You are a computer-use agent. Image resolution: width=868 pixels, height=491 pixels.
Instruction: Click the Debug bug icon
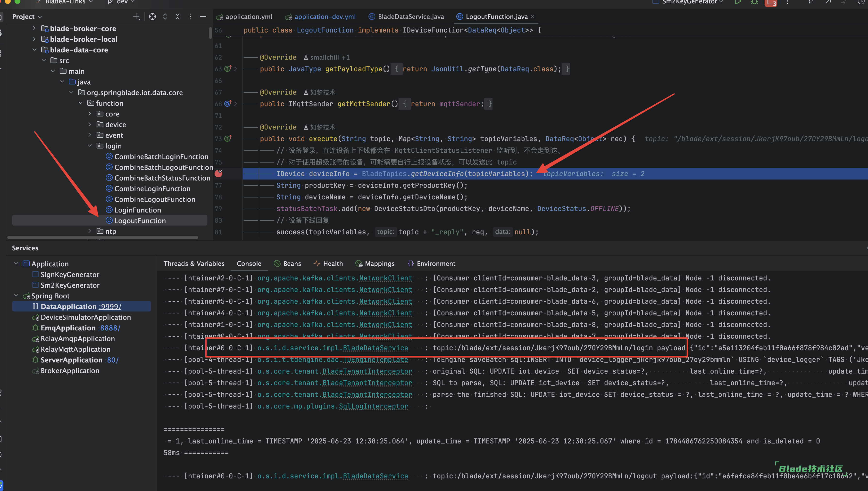pyautogui.click(x=754, y=2)
